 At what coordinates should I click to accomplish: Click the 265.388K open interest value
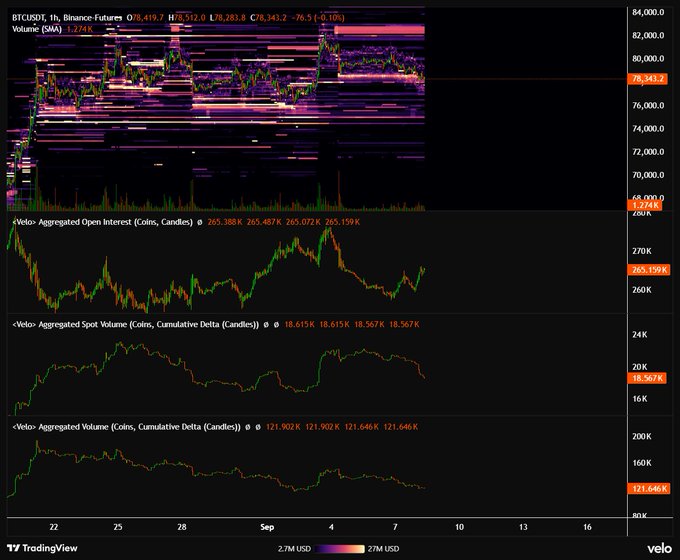(x=225, y=222)
